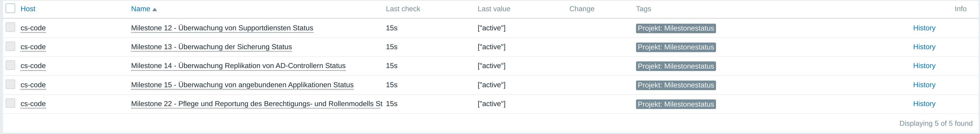The height and width of the screenshot is (134, 980).
Task: Check the box for Milestone 12 row
Action: [10, 27]
